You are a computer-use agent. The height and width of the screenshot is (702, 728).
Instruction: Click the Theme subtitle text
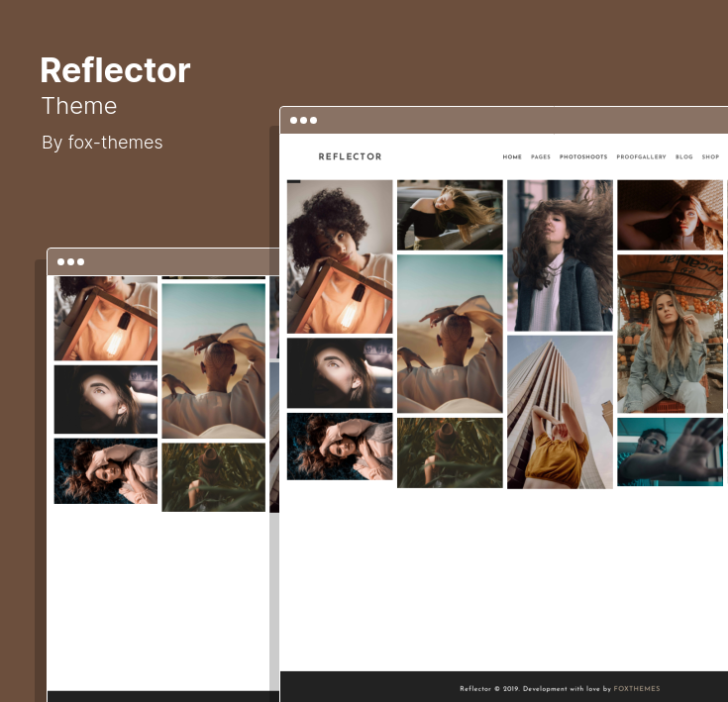[79, 106]
